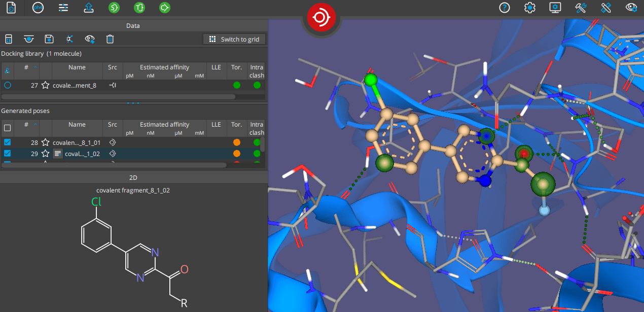
Task: Save molecules with the floppy disk icon
Action: tap(49, 38)
